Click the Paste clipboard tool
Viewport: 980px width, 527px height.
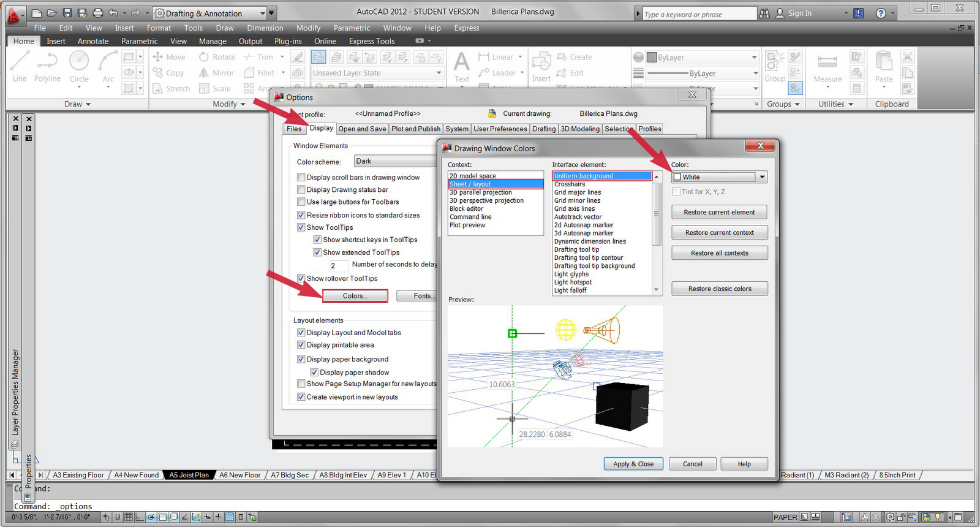tap(884, 66)
